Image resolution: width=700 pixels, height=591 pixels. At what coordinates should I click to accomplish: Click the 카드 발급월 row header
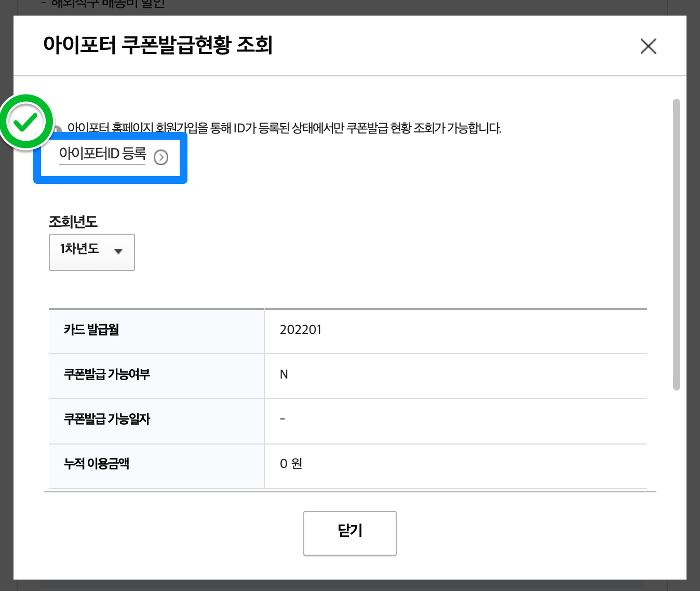pyautogui.click(x=156, y=331)
